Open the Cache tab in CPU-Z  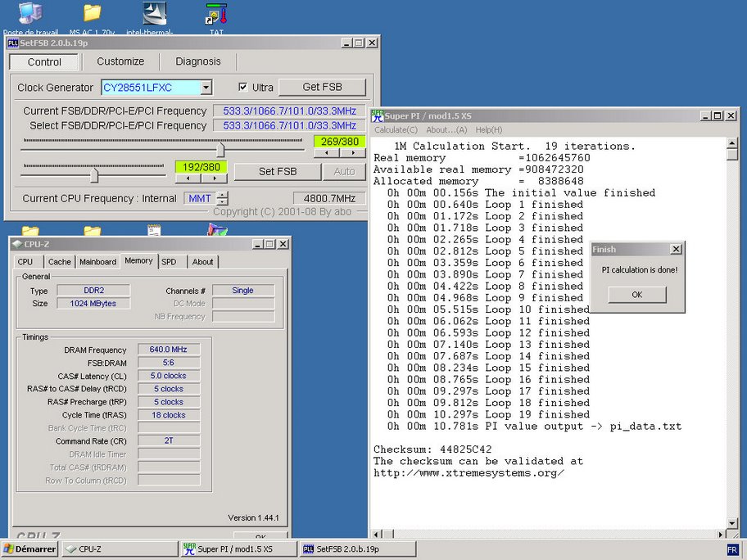pyautogui.click(x=60, y=262)
